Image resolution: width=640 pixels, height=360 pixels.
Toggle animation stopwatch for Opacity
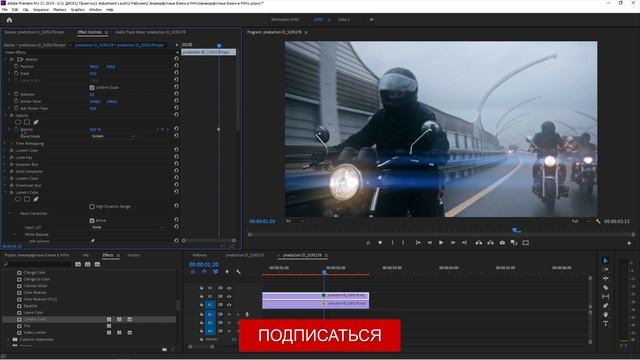click(x=16, y=129)
